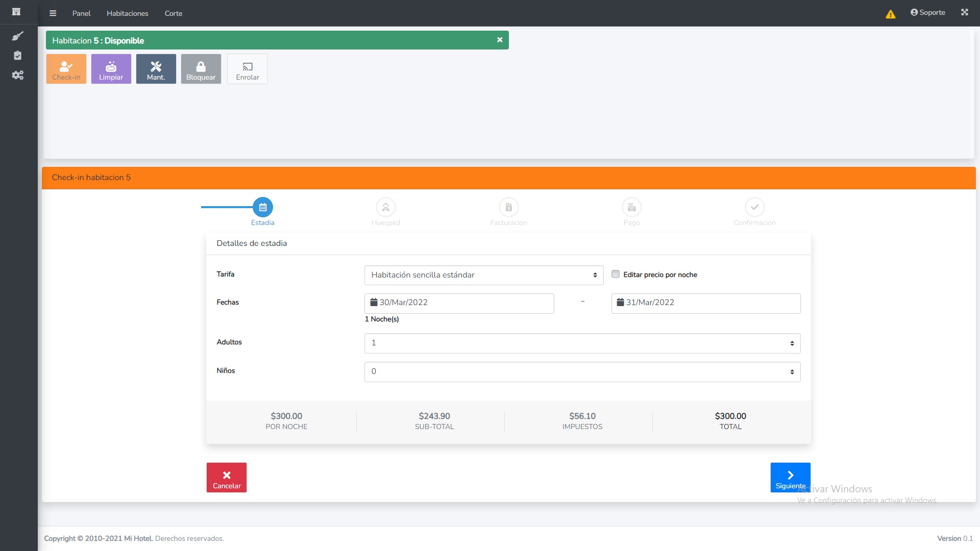980x551 pixels.
Task: Open the clipboard tasks sidebar icon
Action: [x=17, y=56]
